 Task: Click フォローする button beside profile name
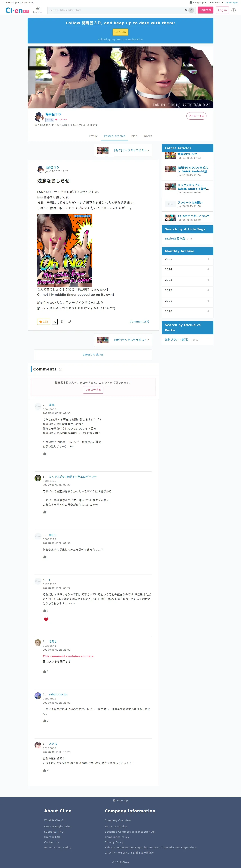197,116
